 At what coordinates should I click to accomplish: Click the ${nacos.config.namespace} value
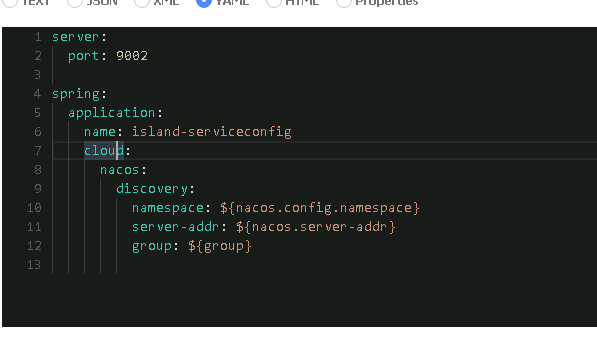[x=319, y=208]
